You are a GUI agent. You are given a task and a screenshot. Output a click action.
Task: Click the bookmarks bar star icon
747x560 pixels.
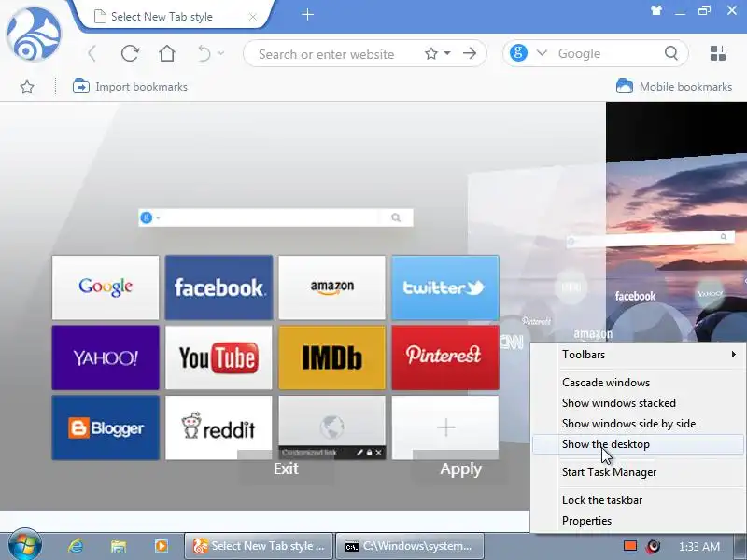[27, 87]
